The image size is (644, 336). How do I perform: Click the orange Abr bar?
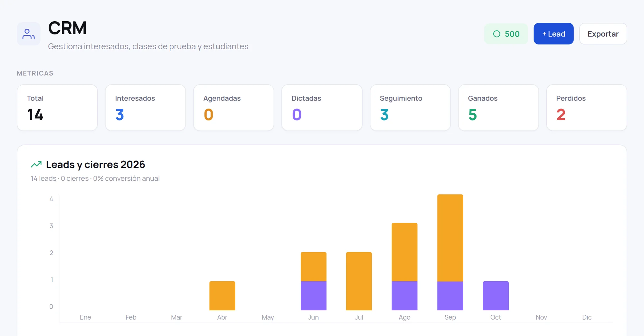tap(222, 296)
